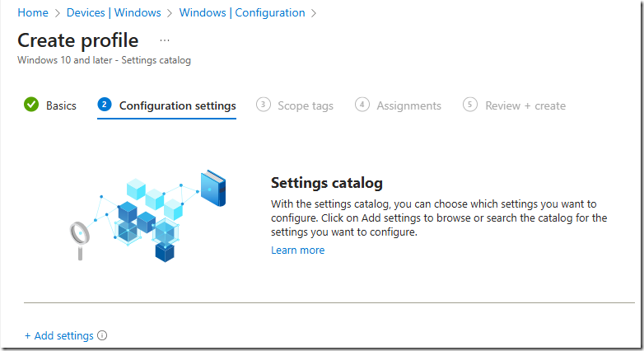The image size is (644, 351).
Task: Open the Scope tags step
Action: click(306, 105)
